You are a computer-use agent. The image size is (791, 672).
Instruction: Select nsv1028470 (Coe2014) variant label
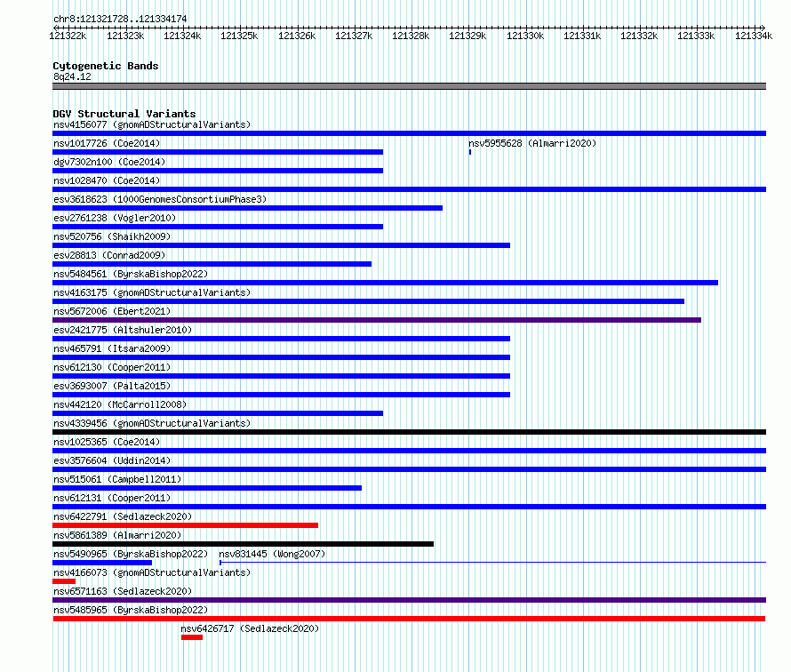[x=107, y=180]
